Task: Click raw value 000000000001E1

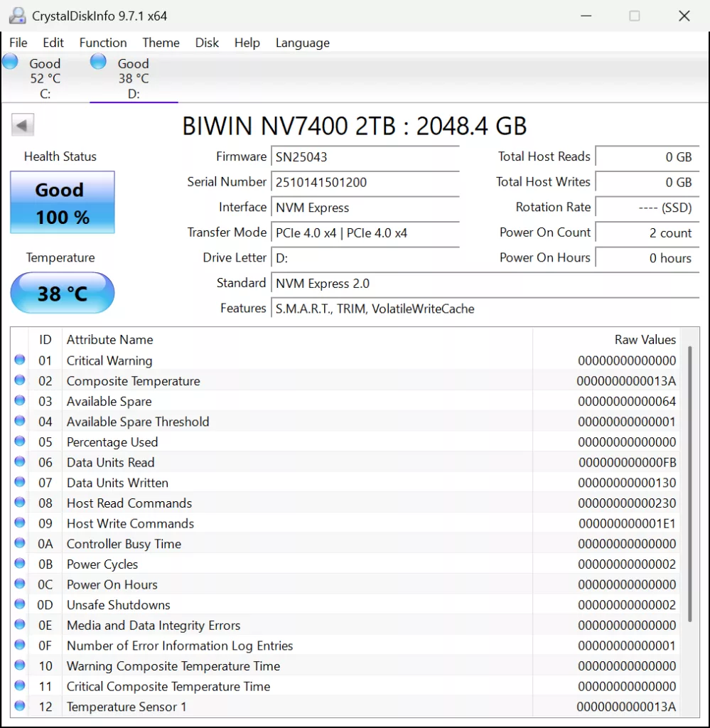Action: [627, 524]
